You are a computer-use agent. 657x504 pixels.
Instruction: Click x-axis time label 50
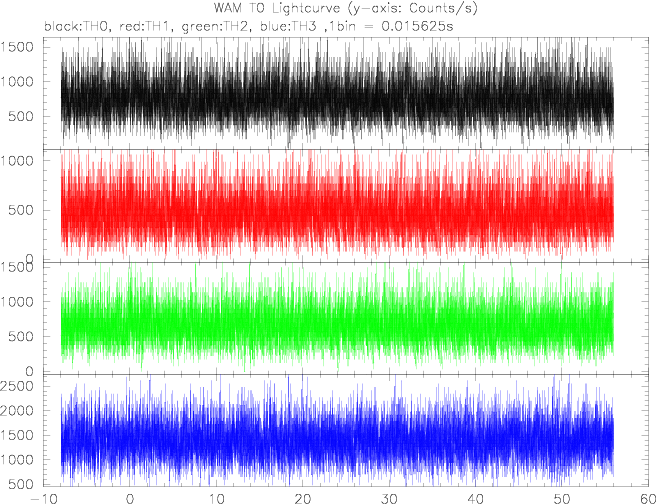tap(562, 499)
